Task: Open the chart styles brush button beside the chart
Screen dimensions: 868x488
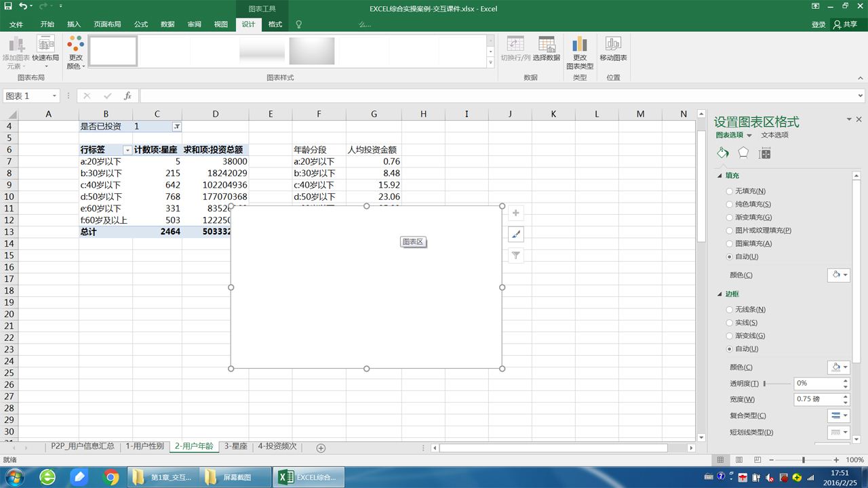Action: [516, 235]
